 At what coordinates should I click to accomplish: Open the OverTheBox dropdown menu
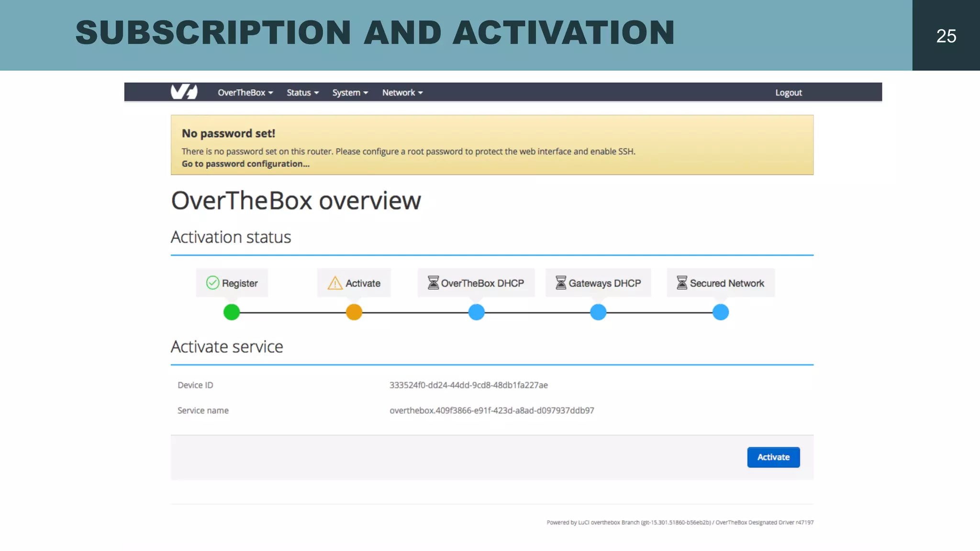[245, 93]
